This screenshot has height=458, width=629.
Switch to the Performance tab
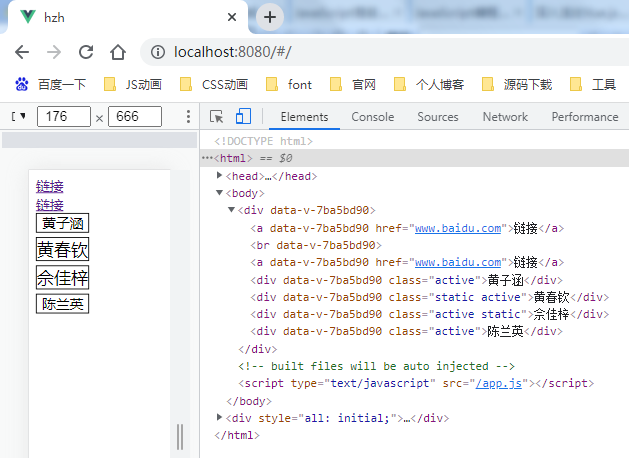[585, 117]
